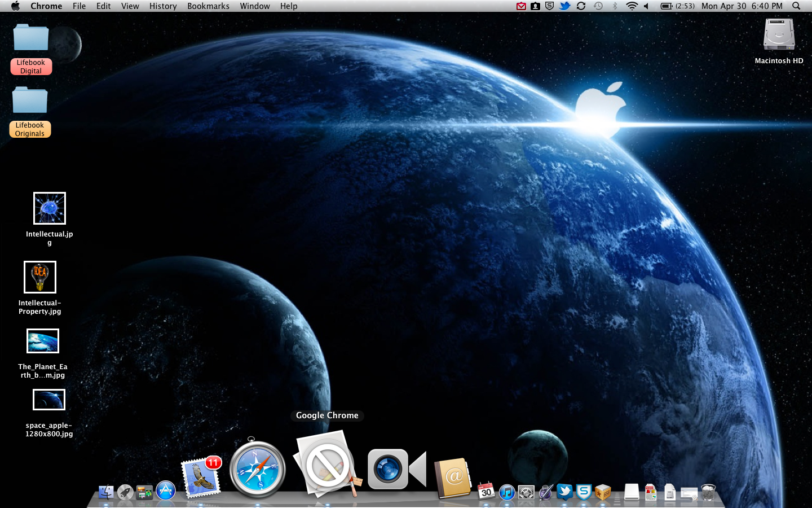Open Launchpad rocket icon in Dock

(x=125, y=492)
